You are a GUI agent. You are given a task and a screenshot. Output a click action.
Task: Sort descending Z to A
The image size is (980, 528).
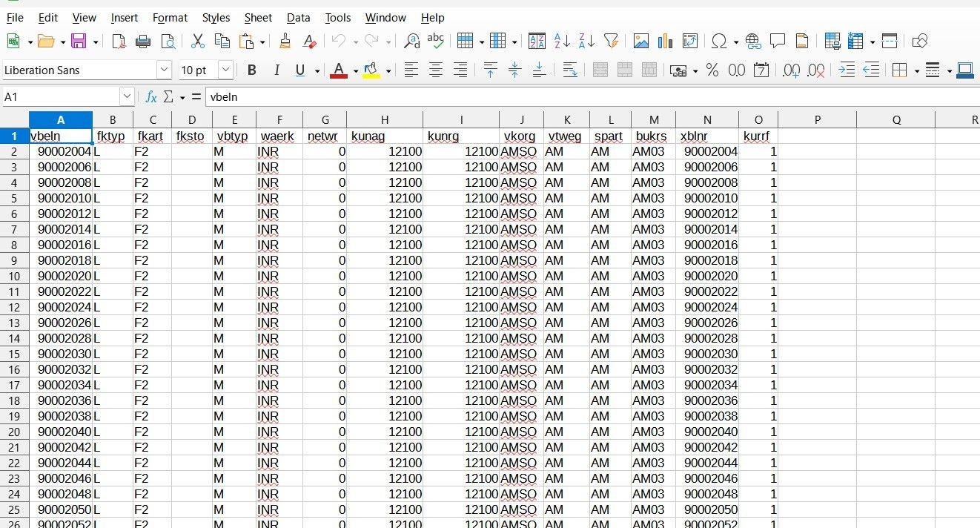(586, 42)
